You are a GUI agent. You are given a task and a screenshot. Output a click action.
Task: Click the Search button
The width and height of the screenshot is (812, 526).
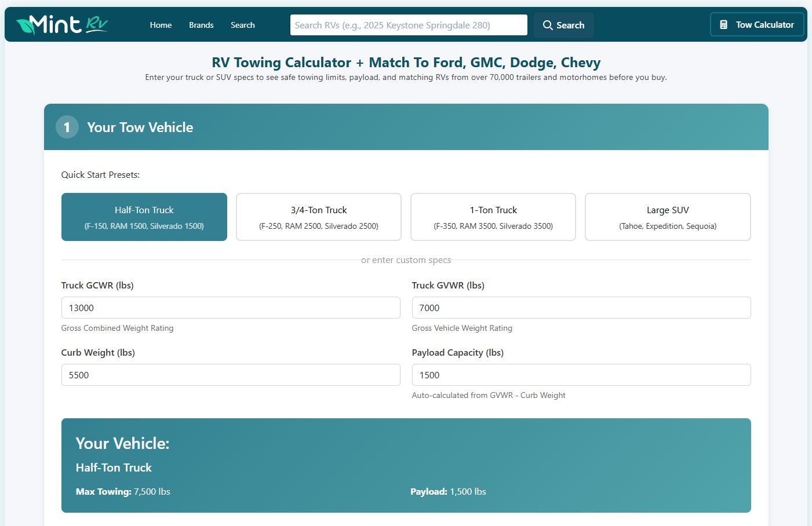click(x=563, y=25)
